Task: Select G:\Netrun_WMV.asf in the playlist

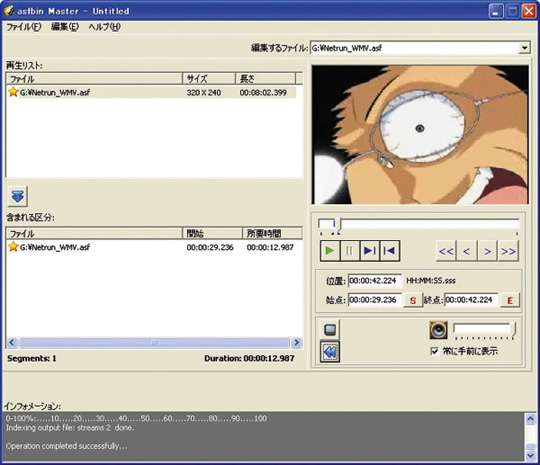Action: point(55,92)
